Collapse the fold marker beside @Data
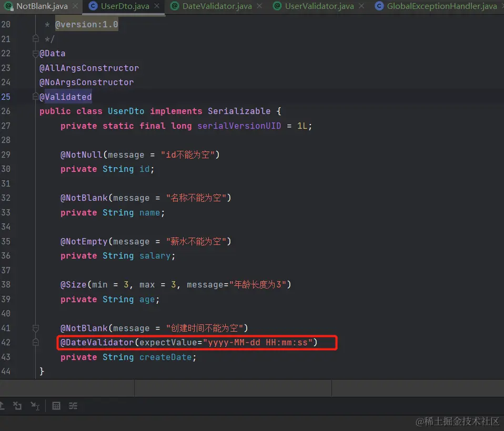The width and height of the screenshot is (504, 431). pyautogui.click(x=36, y=53)
